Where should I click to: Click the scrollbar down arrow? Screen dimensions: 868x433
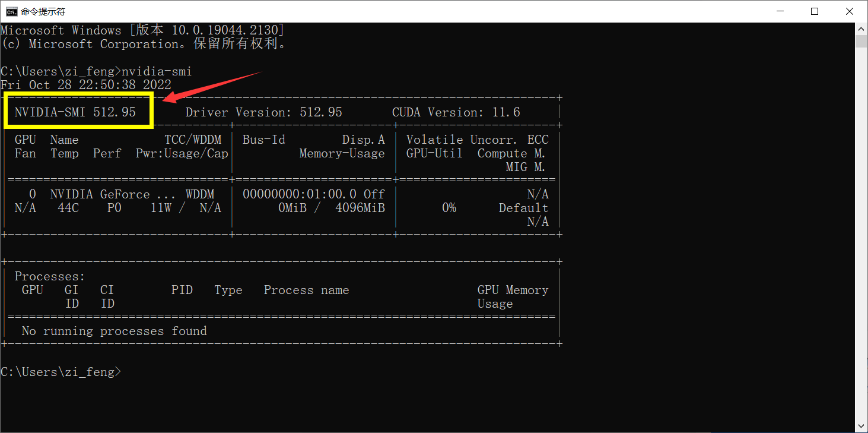tap(861, 426)
